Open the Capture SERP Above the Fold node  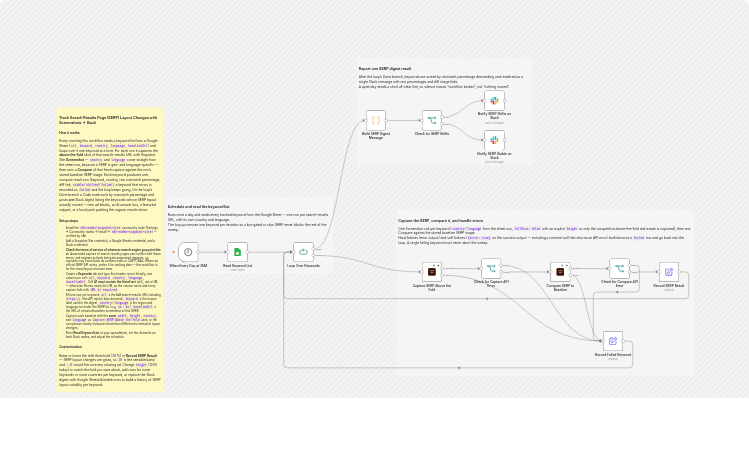[432, 272]
